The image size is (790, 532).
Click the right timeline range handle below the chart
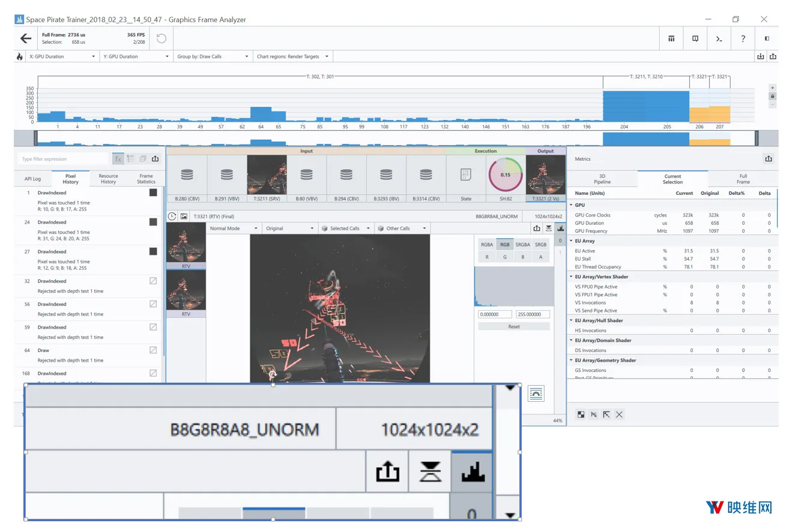pyautogui.click(x=756, y=139)
